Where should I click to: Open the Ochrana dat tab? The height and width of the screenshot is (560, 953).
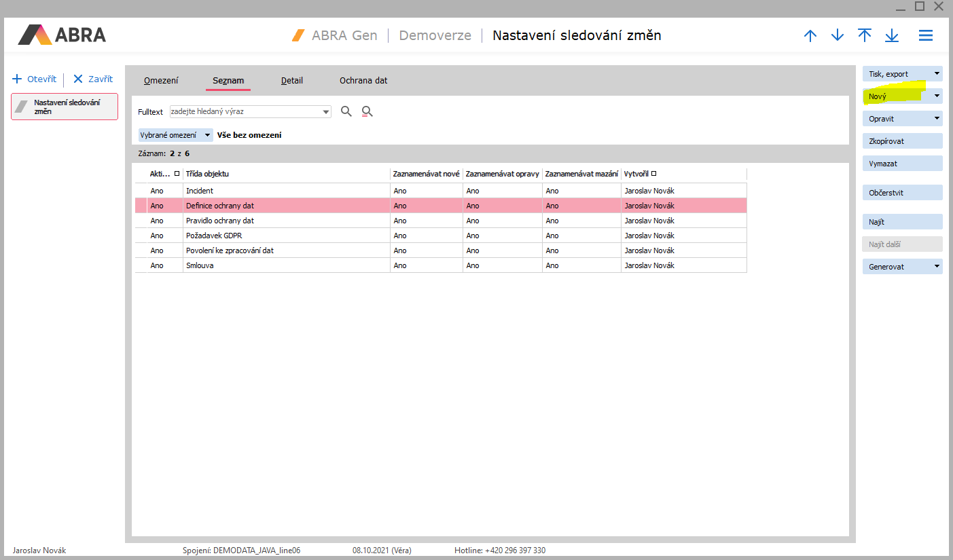[363, 81]
